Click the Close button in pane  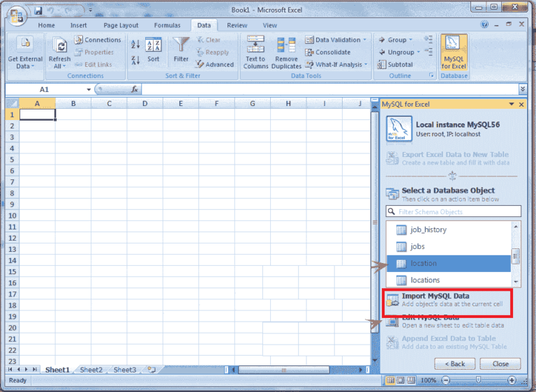click(500, 364)
